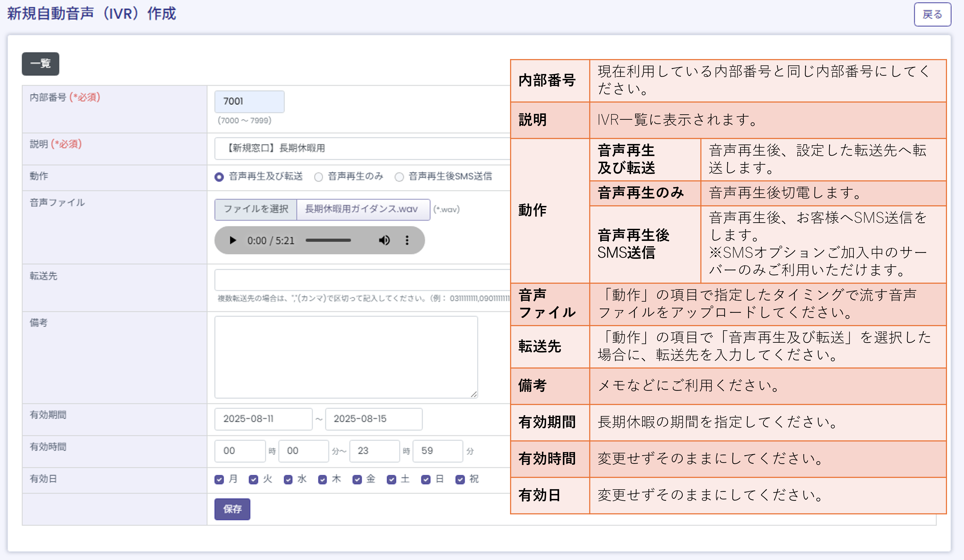Uncheck the 土 (Saturday) checkbox

point(391,480)
